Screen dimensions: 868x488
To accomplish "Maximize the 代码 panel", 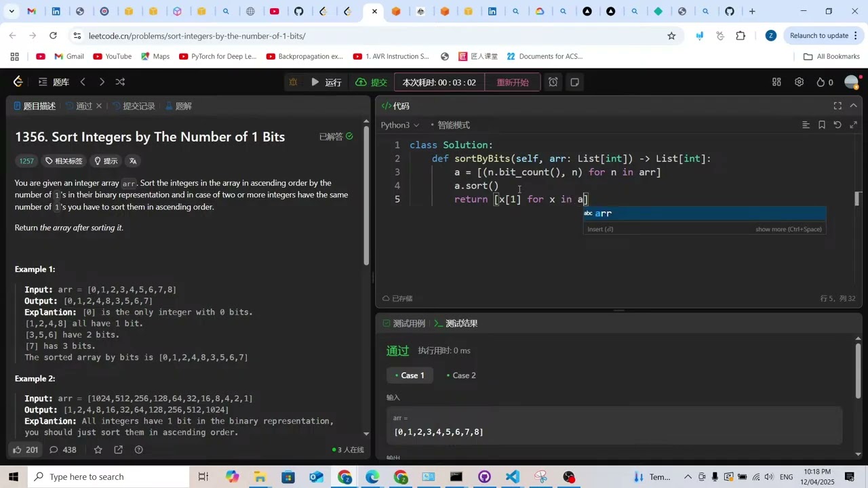I will 837,106.
